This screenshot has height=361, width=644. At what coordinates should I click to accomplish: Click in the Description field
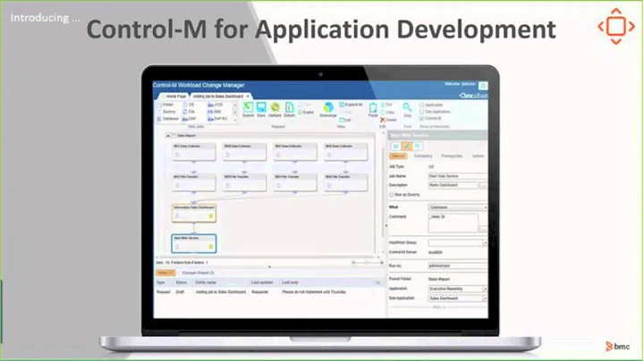coord(453,185)
